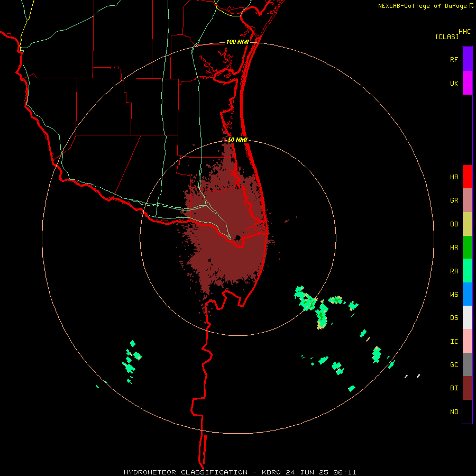Click the GR legend label

(x=454, y=200)
